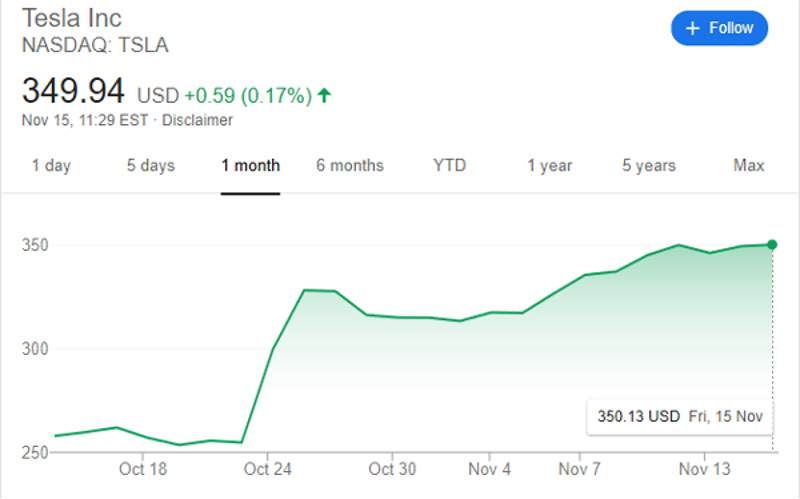Click the plus icon in Follow button

click(692, 28)
